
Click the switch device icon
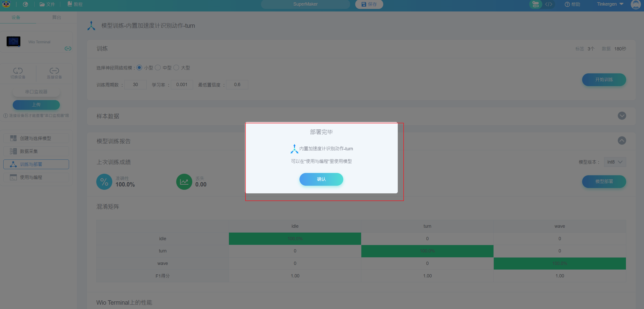tap(18, 71)
